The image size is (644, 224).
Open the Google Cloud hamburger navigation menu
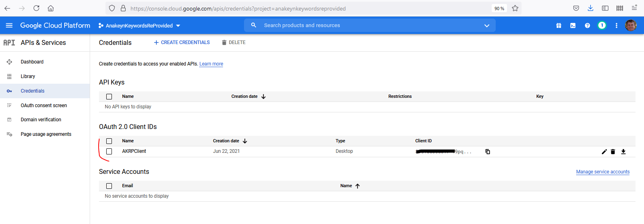(x=9, y=25)
